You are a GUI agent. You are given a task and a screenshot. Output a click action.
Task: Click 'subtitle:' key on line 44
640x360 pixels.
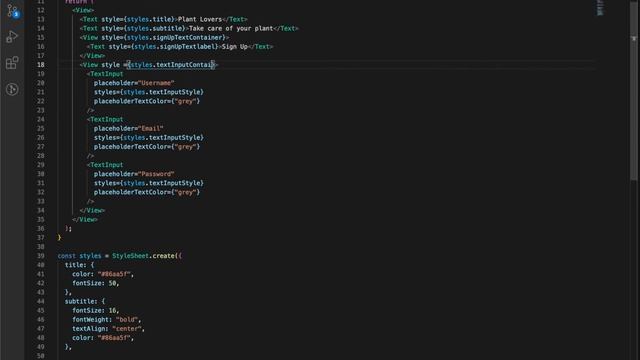click(81, 302)
